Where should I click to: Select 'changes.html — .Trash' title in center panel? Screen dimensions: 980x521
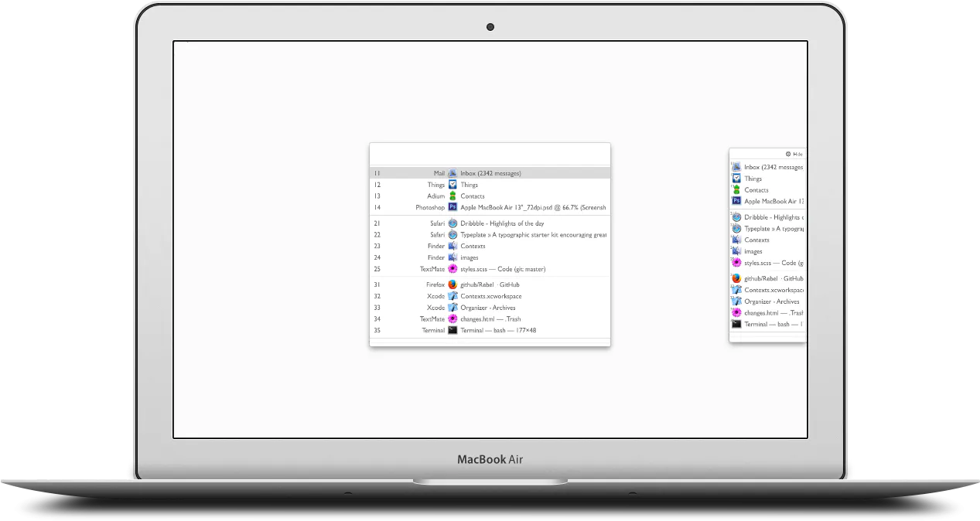pos(490,318)
